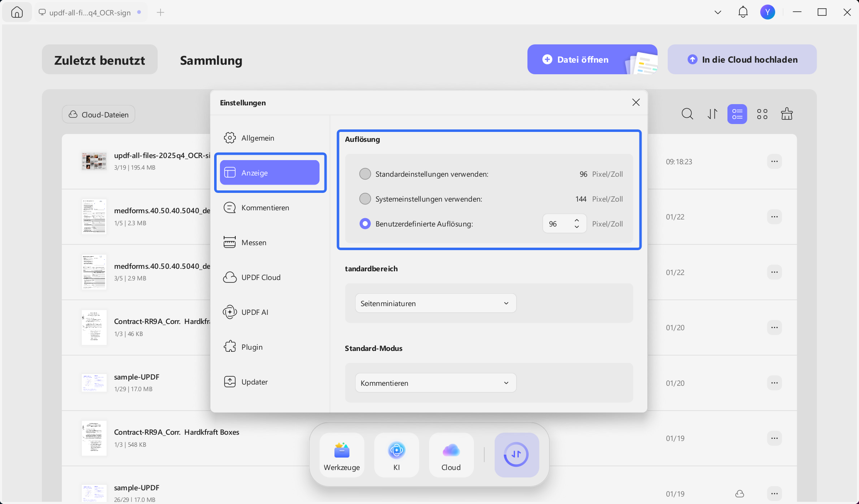Screen dimensions: 859x504
Task: Open the Standard-Modus Kommentieren dropdown
Action: coord(435,383)
